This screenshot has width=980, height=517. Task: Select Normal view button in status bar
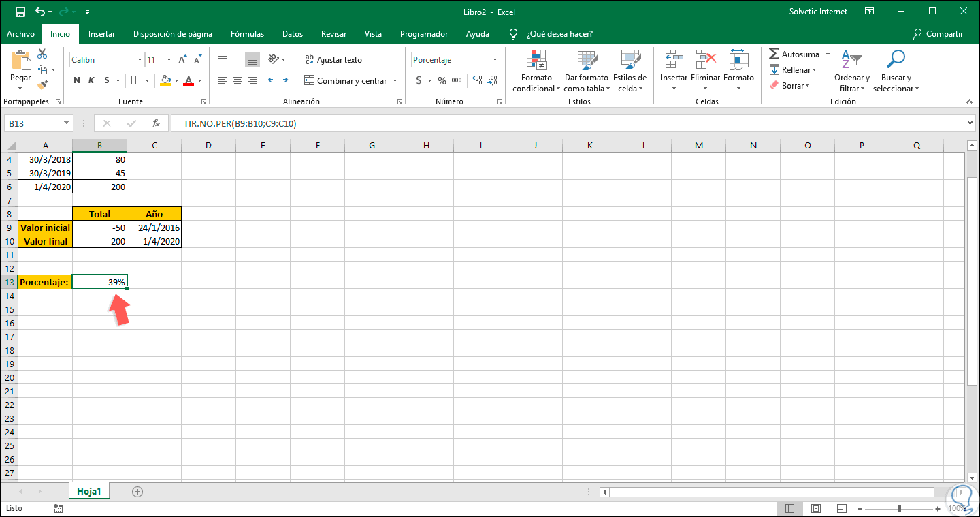tap(790, 508)
